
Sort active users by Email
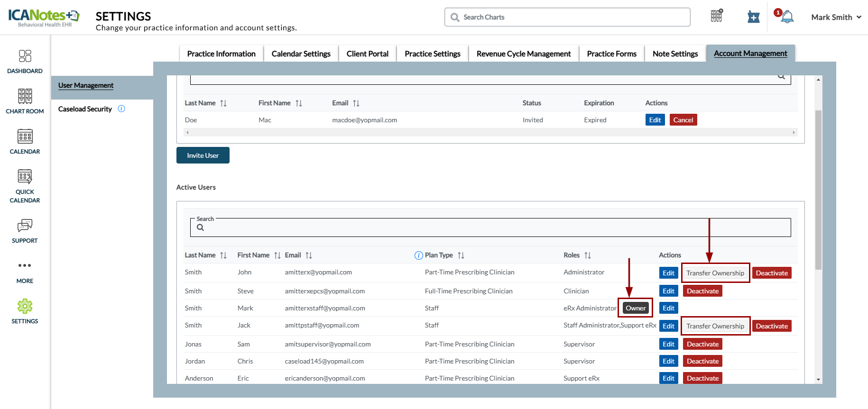point(309,255)
